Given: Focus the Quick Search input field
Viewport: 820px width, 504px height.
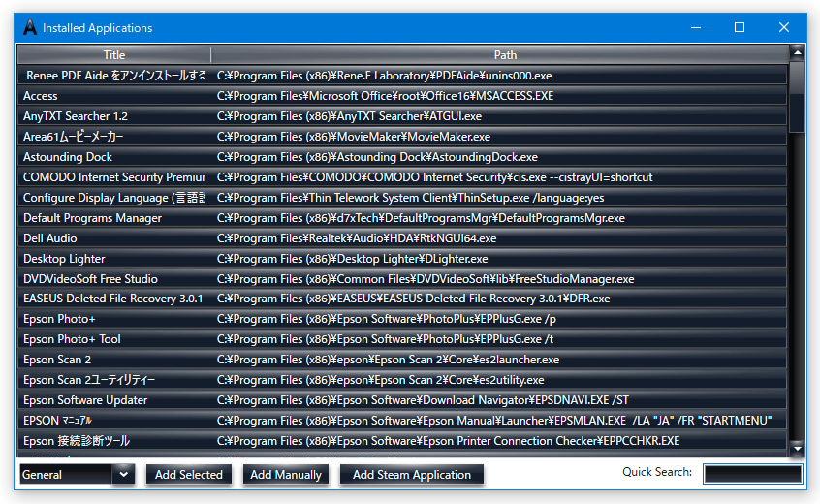Looking at the screenshot, I should 752,474.
